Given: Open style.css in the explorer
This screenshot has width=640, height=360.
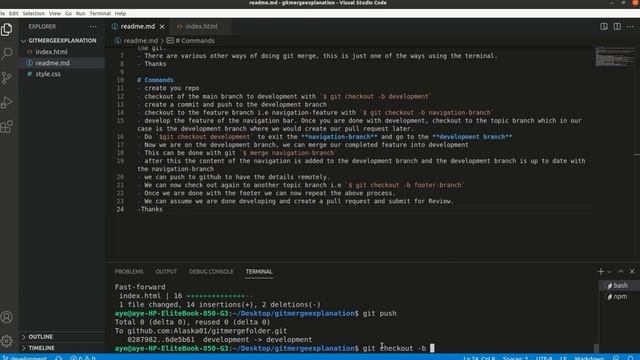Looking at the screenshot, I should pos(48,74).
